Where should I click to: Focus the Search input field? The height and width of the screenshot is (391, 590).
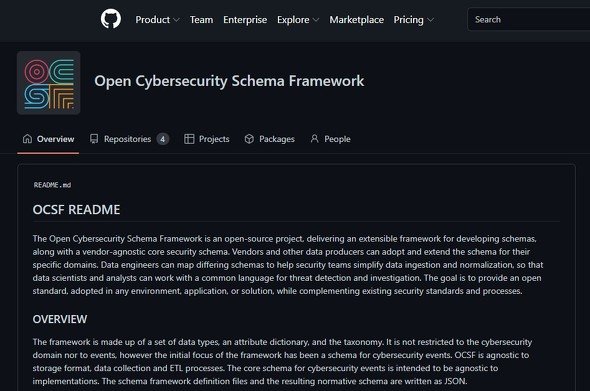click(529, 19)
